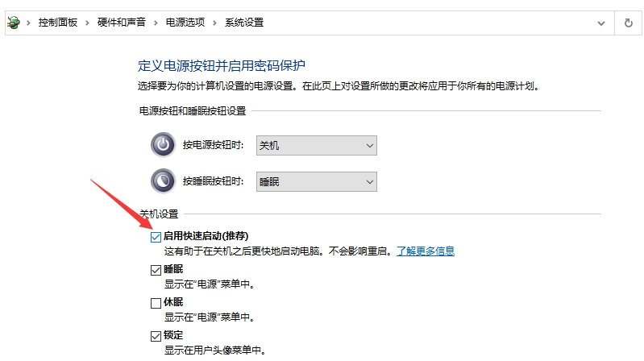
Task: Click the refresh button in address bar
Action: point(629,23)
